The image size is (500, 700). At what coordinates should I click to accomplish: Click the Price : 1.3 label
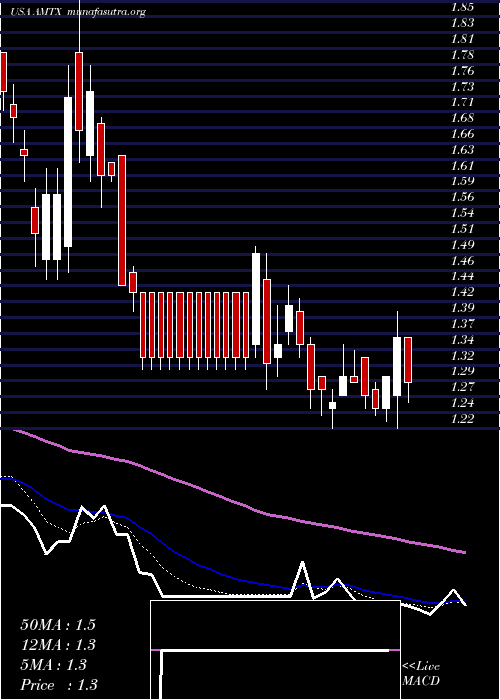pyautogui.click(x=59, y=685)
